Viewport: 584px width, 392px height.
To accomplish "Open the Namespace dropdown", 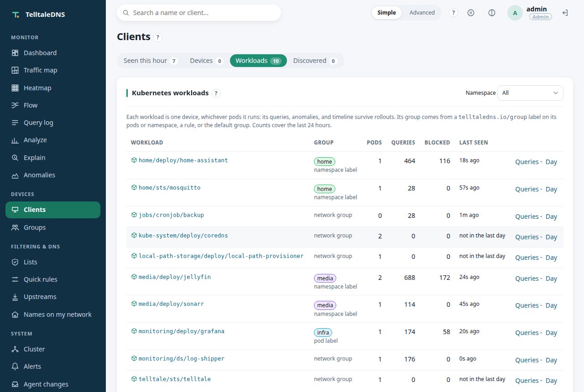I will pos(530,93).
